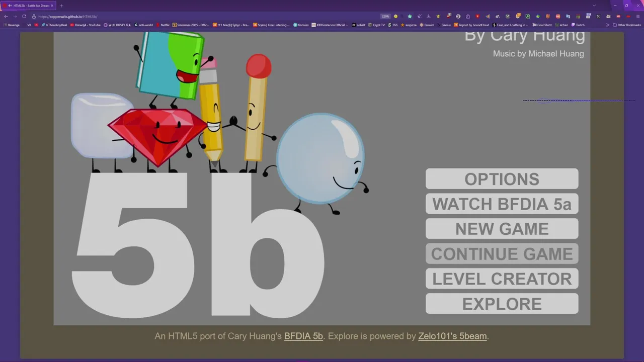Open the Genius bookmark

point(444,25)
